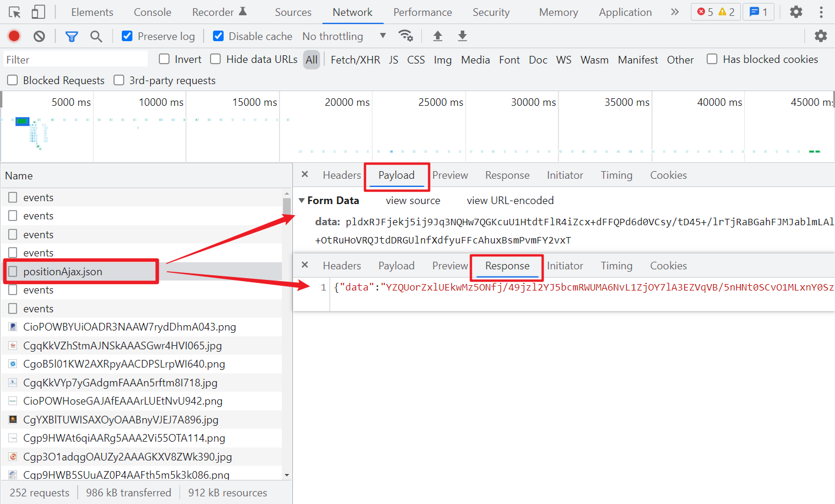Open the Recorder tab
Image resolution: width=835 pixels, height=504 pixels.
point(219,12)
